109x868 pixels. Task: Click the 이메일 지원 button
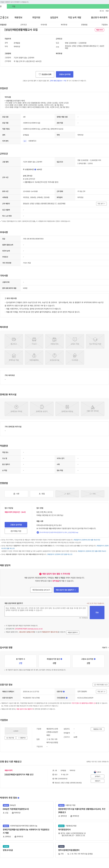click(x=16, y=531)
